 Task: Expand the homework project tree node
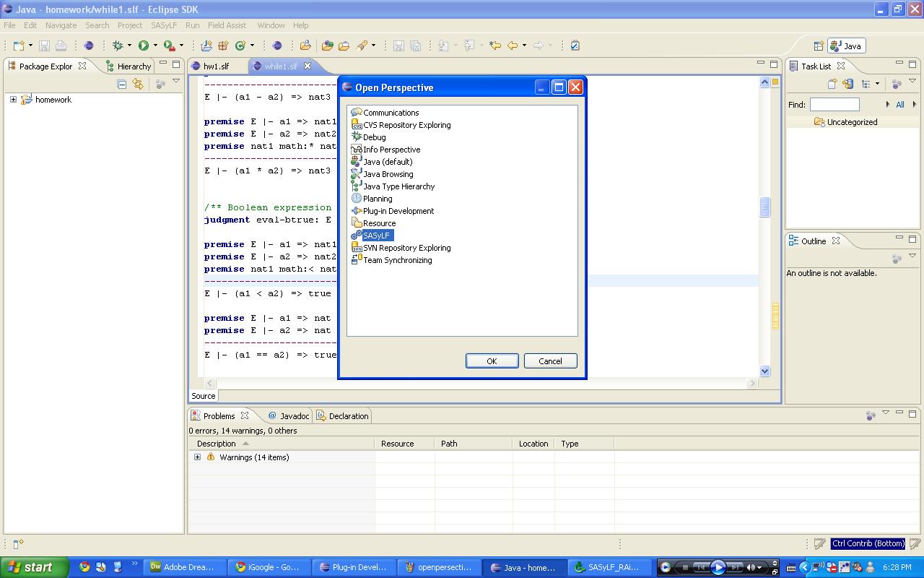pyautogui.click(x=13, y=100)
